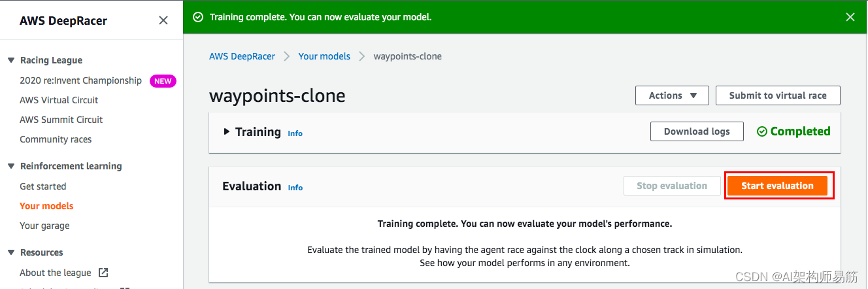Screen dimensions: 868x289
Task: Open the Evaluation Info link
Action: pos(295,188)
